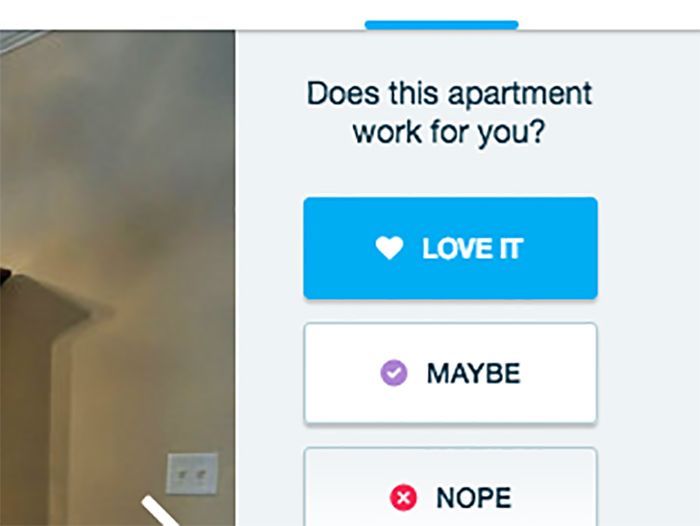700x526 pixels.
Task: Click the "LOVE IT" text label
Action: click(x=472, y=248)
